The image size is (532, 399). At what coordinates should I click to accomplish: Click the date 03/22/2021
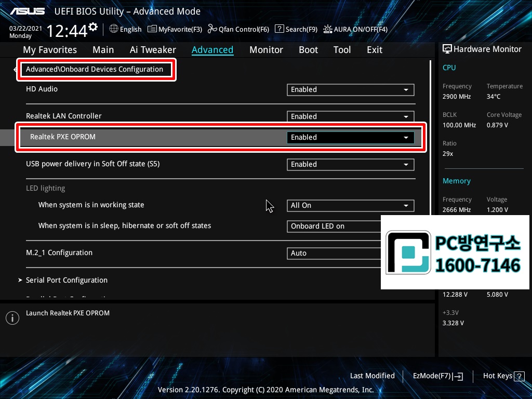pyautogui.click(x=25, y=29)
